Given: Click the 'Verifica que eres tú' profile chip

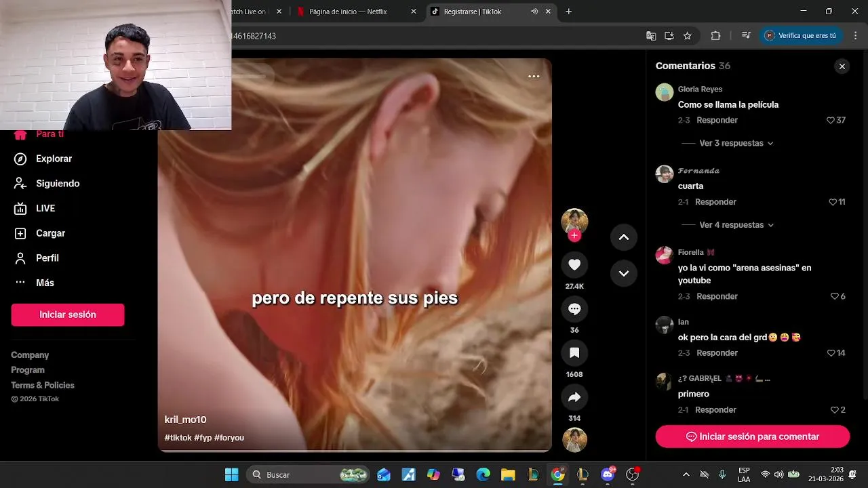Looking at the screenshot, I should (801, 36).
